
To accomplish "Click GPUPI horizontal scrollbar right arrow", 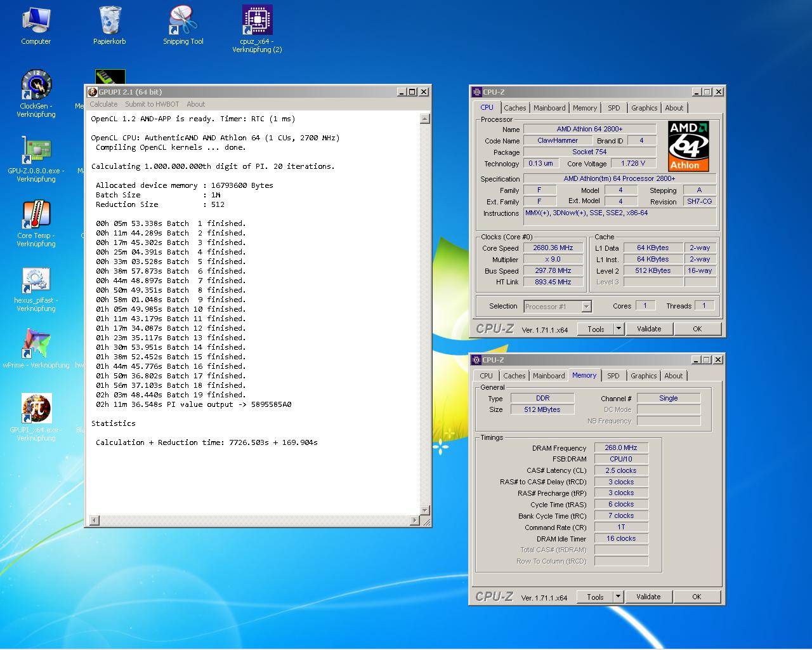I will tap(415, 521).
